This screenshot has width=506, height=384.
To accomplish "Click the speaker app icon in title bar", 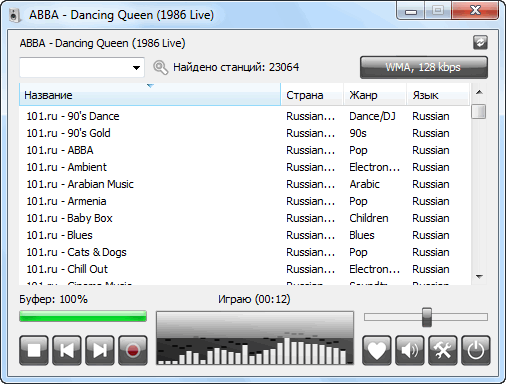I will (x=15, y=15).
